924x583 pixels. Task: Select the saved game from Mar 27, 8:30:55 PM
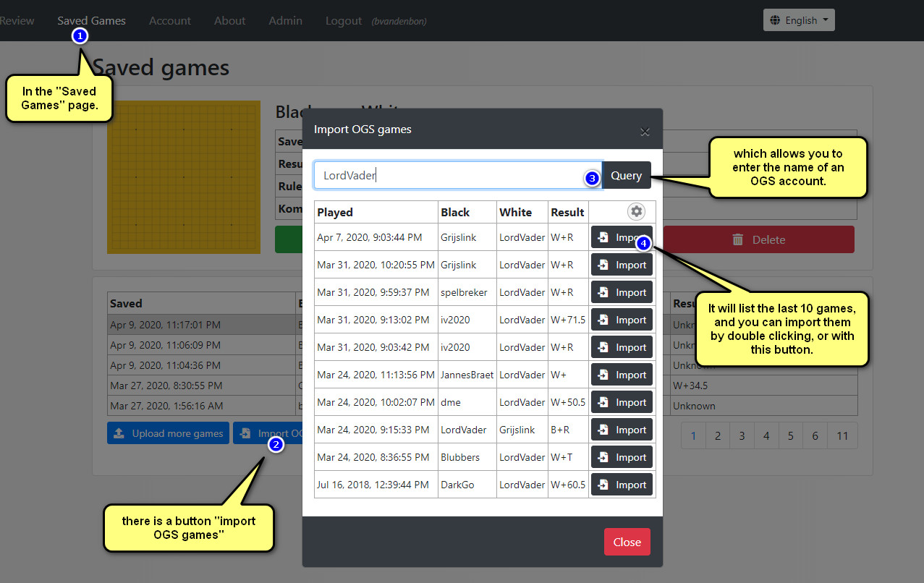[x=166, y=386]
